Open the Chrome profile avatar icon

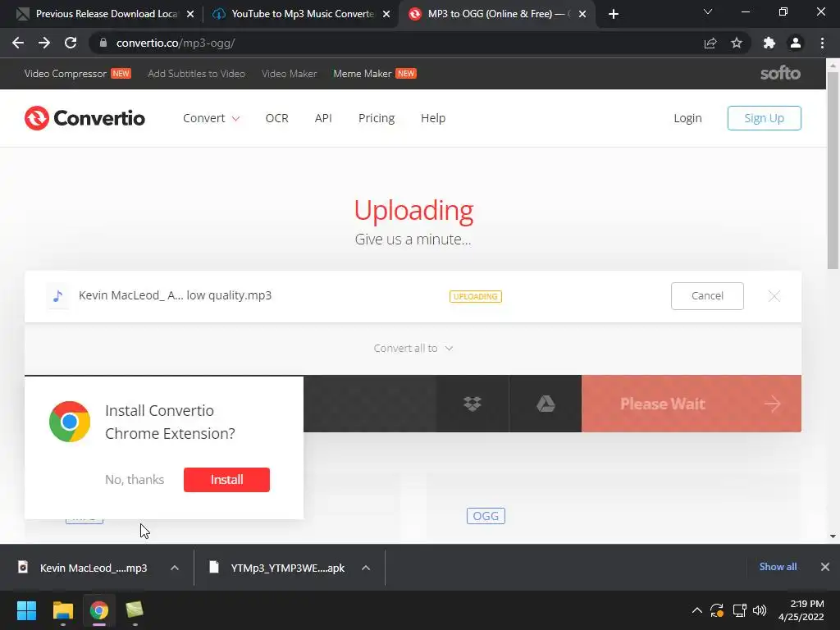[x=796, y=43]
